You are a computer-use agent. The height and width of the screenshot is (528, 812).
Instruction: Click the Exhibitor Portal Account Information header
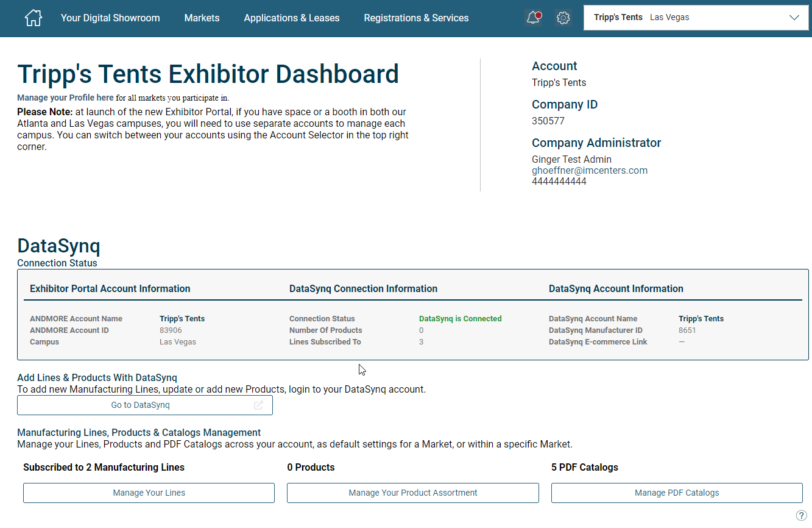(110, 289)
